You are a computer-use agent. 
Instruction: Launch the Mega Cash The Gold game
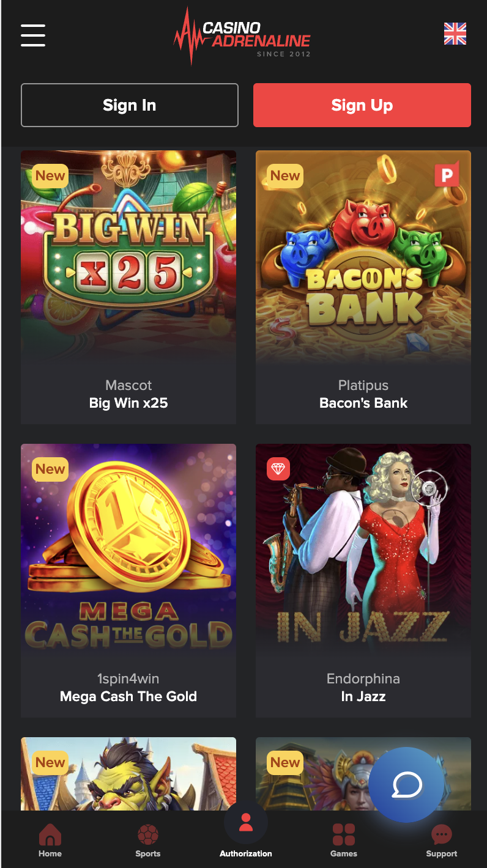tap(128, 550)
